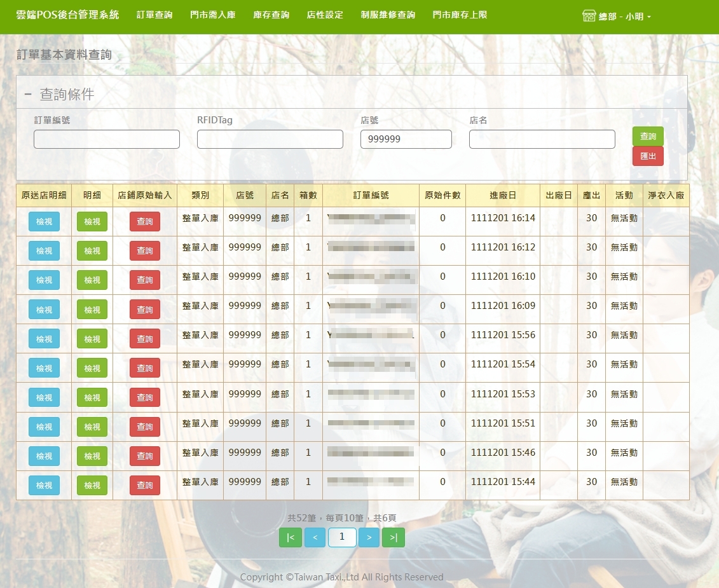This screenshot has height=588, width=719.
Task: View 明細 for the 16:10 order
Action: (x=92, y=280)
